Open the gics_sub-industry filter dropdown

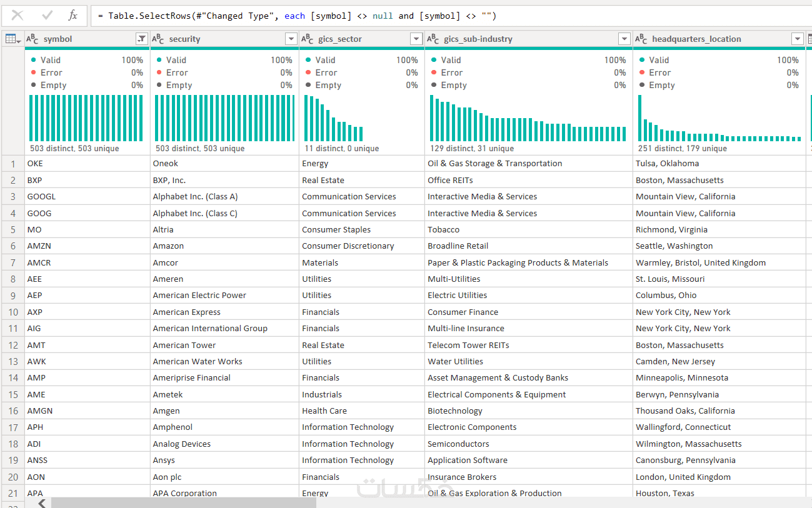point(624,39)
